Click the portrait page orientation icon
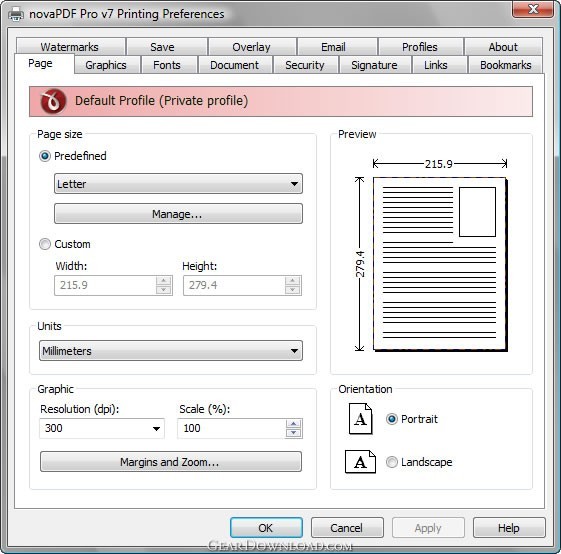The width and height of the screenshot is (561, 554). click(360, 419)
